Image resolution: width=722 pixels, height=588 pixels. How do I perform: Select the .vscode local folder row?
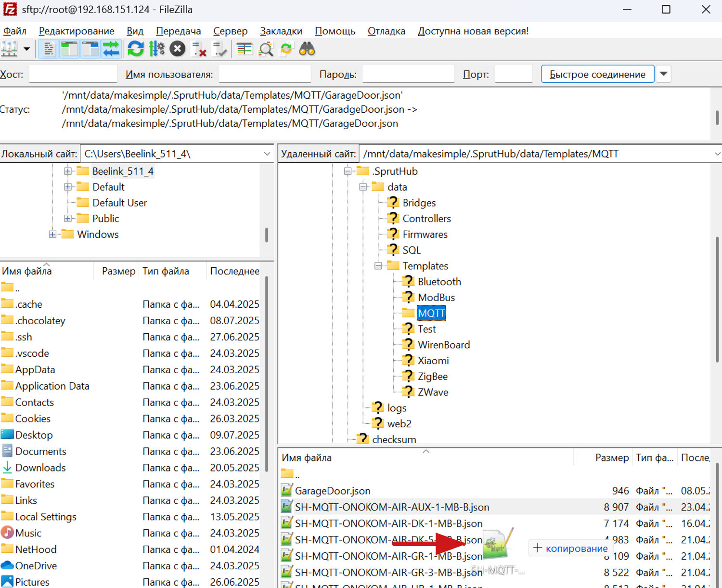(131, 353)
